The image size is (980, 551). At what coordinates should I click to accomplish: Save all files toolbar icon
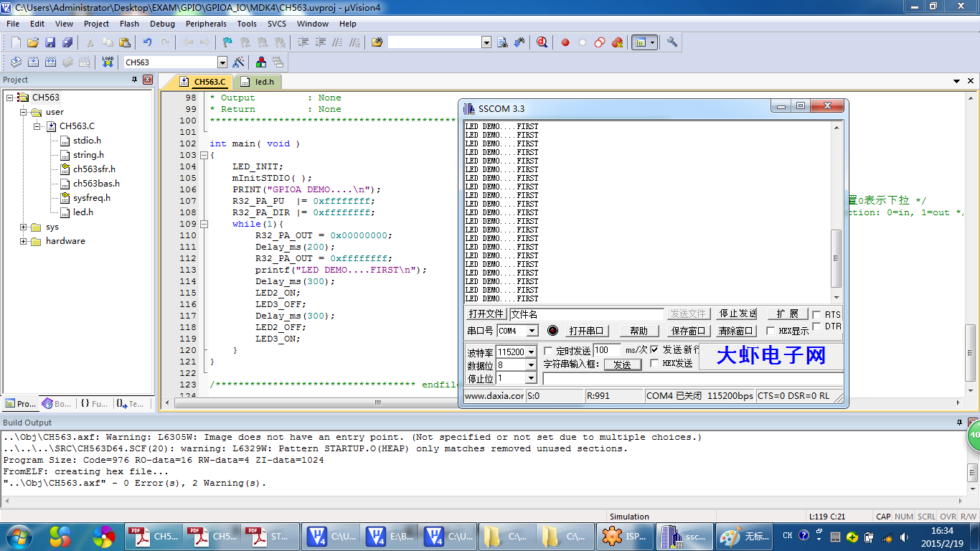(x=67, y=42)
